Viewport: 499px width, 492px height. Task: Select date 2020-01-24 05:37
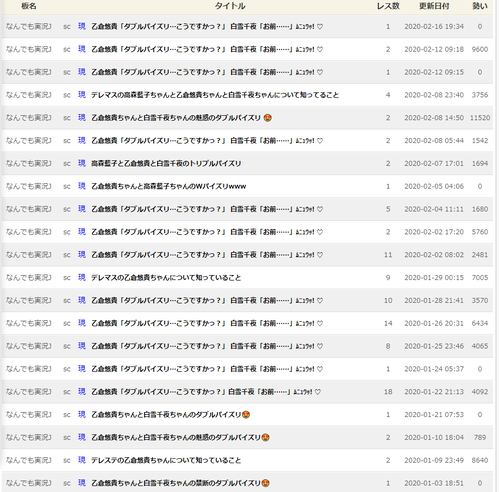tap(434, 369)
